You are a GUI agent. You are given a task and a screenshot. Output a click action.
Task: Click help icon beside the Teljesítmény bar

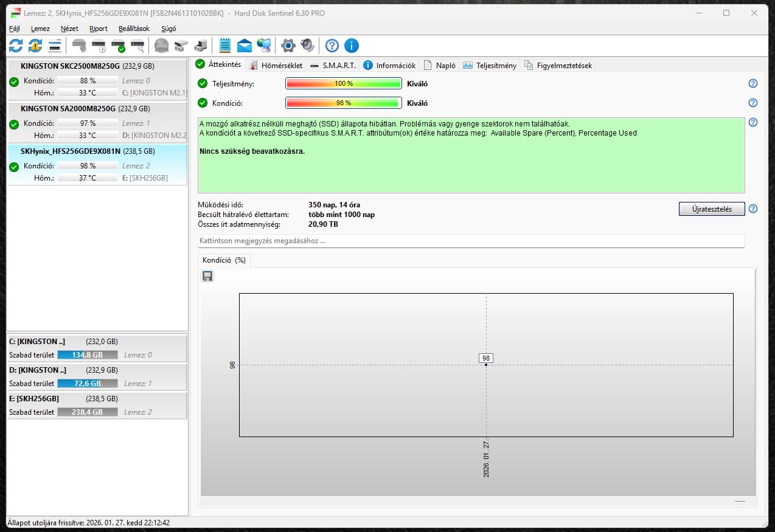pos(753,84)
